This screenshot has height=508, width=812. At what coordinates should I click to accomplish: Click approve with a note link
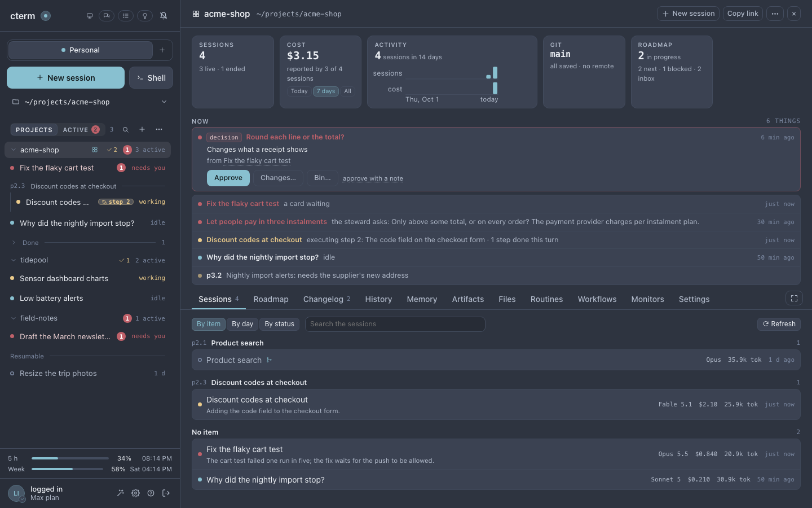[373, 178]
